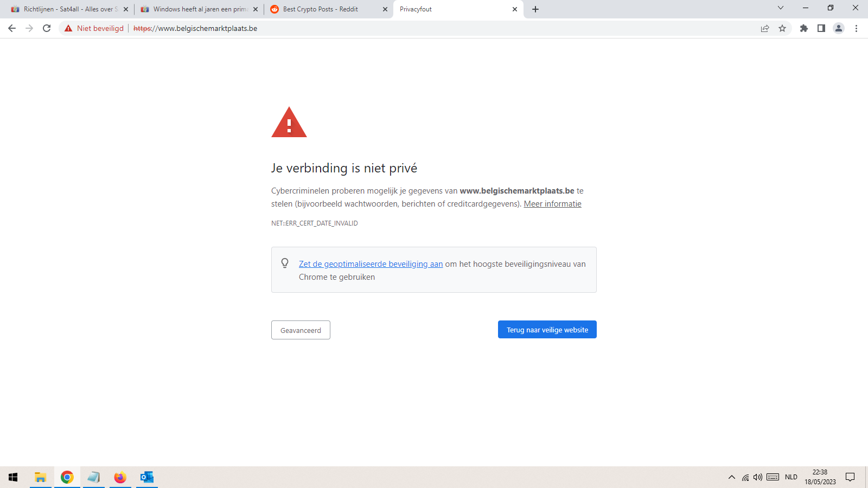Show hidden system tray icons
868x488 pixels.
click(x=731, y=477)
